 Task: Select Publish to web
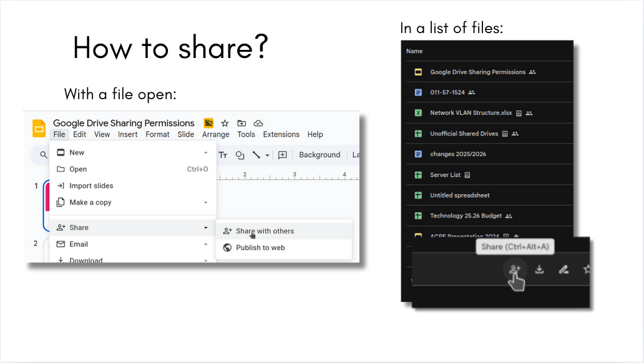click(284, 248)
